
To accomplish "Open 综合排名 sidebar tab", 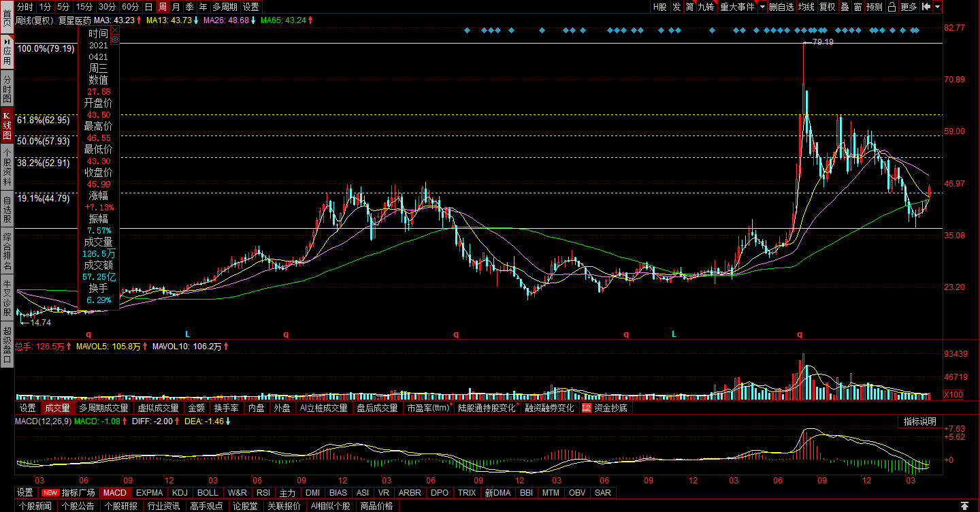I will pyautogui.click(x=7, y=251).
